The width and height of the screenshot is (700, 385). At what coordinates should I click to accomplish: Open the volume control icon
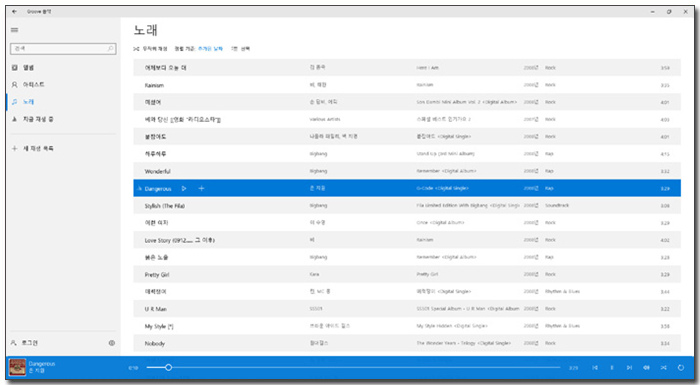point(646,368)
